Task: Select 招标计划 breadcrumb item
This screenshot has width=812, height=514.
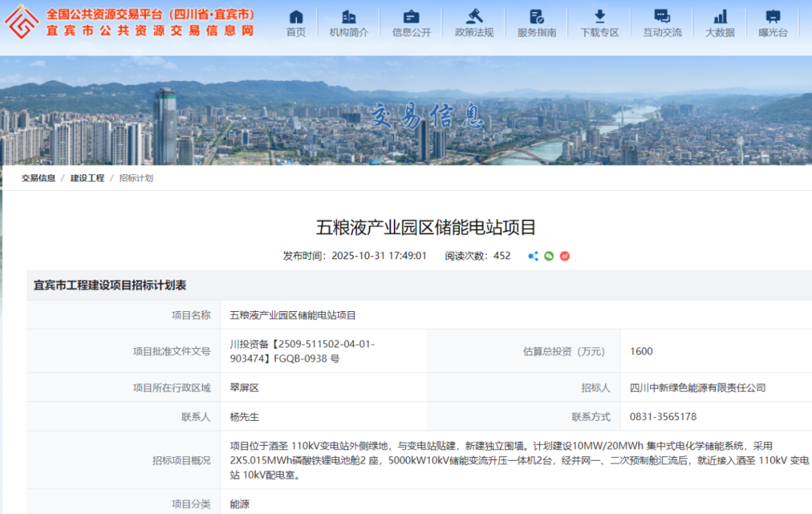Action: (136, 178)
